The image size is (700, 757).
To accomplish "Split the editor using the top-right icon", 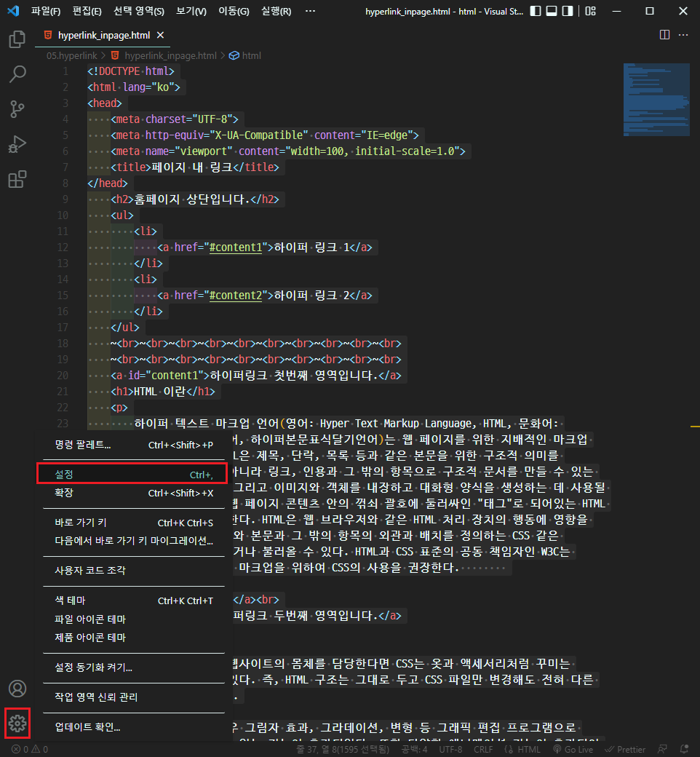I will click(664, 34).
